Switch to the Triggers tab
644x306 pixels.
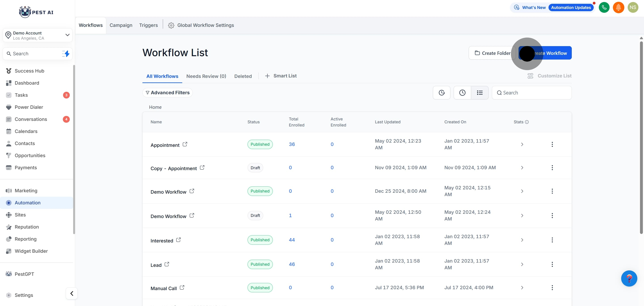click(x=148, y=25)
